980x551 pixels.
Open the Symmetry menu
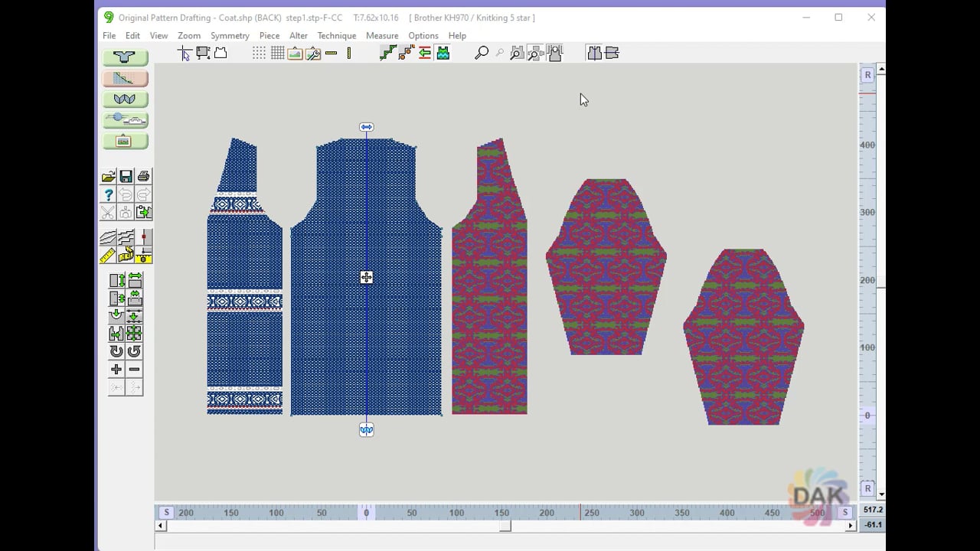(x=230, y=36)
